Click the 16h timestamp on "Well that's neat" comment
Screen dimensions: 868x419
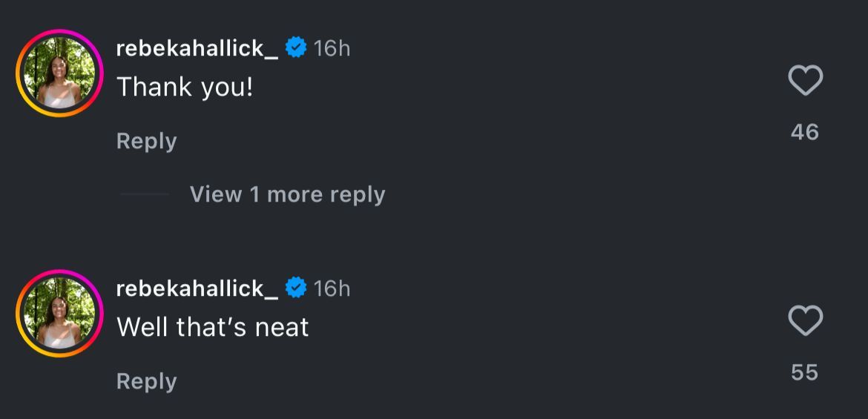click(x=332, y=288)
